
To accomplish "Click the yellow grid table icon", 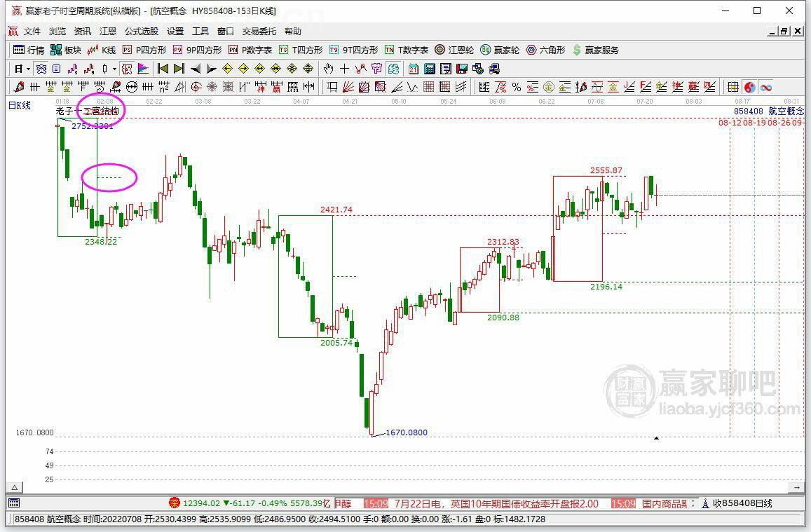I will point(733,87).
